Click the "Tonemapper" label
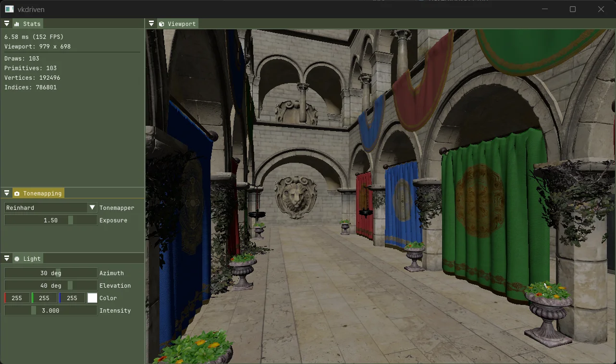Image resolution: width=616 pixels, height=364 pixels. pos(117,207)
